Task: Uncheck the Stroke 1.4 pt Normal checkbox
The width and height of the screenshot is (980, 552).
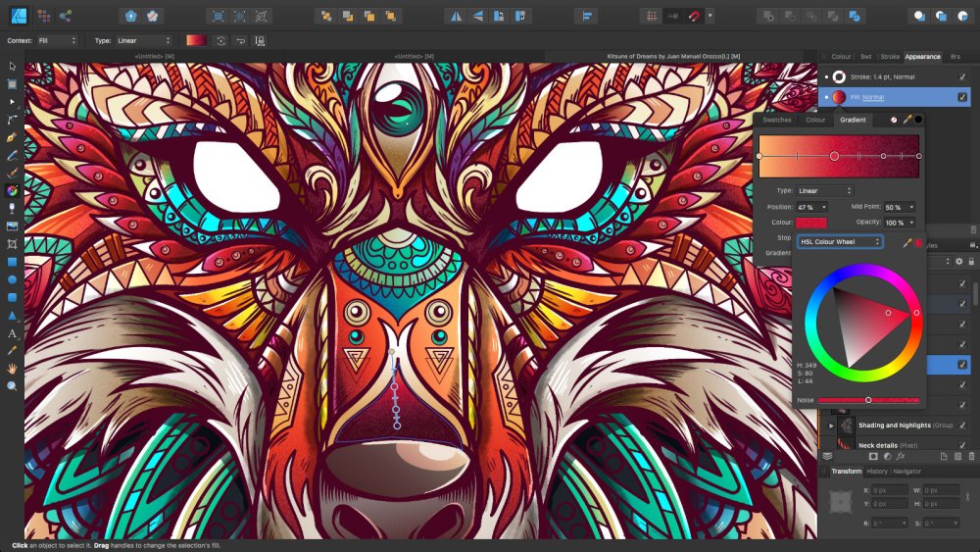Action: click(962, 76)
